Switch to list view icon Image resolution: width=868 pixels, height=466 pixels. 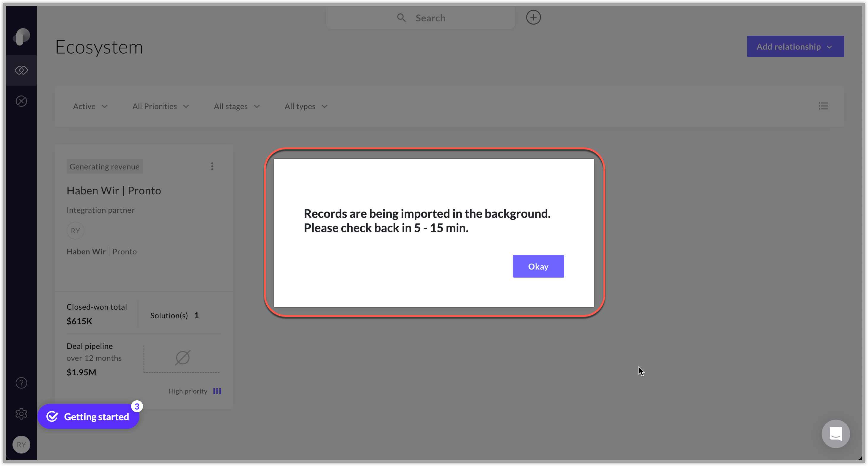[x=823, y=106]
